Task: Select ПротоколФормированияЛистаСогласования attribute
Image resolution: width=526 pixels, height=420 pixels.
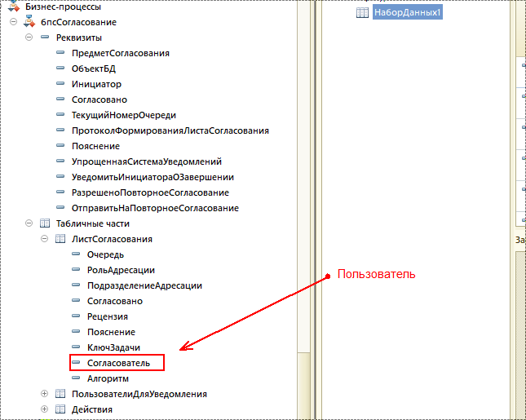Action: click(170, 130)
